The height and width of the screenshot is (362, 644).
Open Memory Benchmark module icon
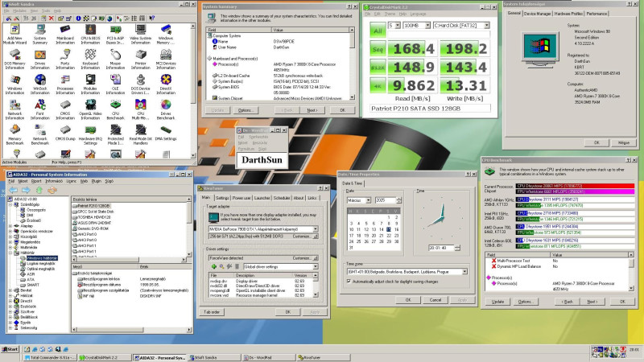click(14, 135)
